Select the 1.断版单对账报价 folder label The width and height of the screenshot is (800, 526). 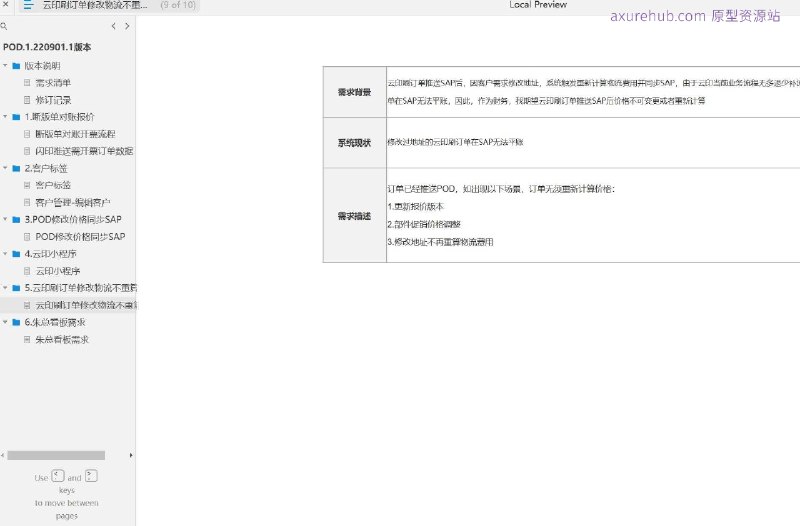[x=59, y=117]
